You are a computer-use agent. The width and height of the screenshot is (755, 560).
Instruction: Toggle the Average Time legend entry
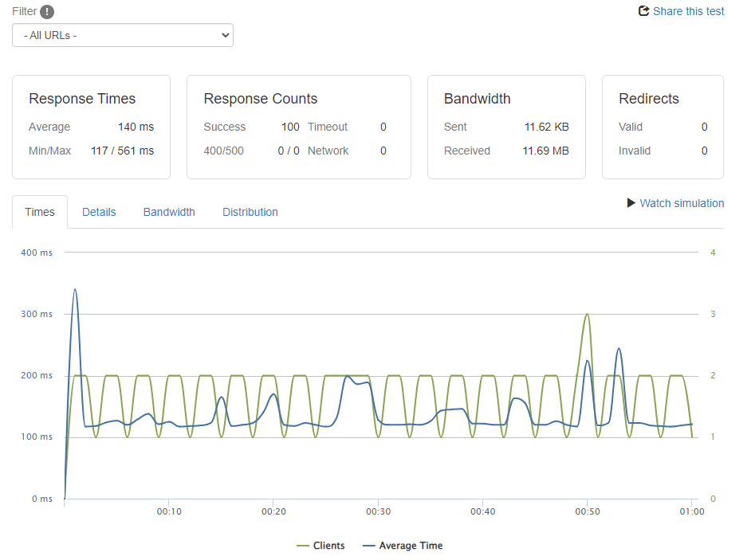(x=411, y=546)
